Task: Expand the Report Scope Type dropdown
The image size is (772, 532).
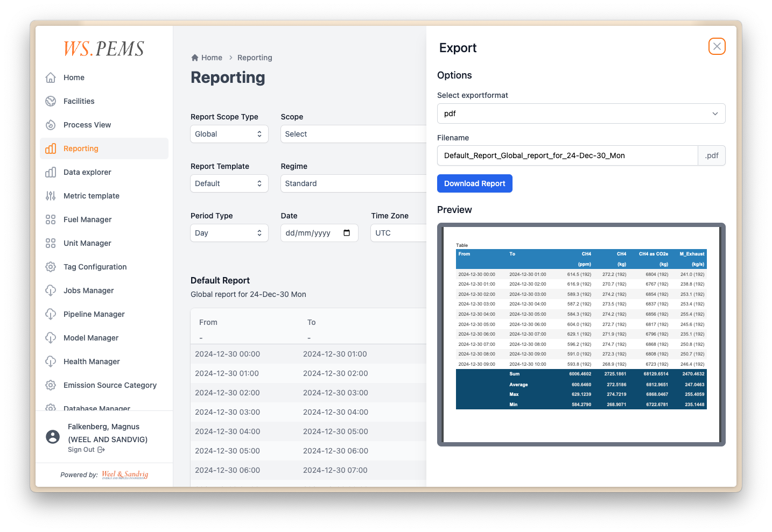Action: click(x=229, y=134)
